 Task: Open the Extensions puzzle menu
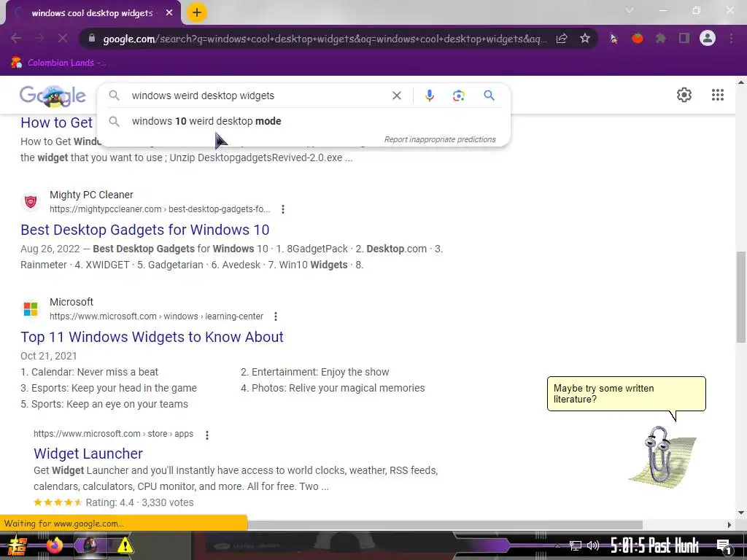pyautogui.click(x=660, y=39)
